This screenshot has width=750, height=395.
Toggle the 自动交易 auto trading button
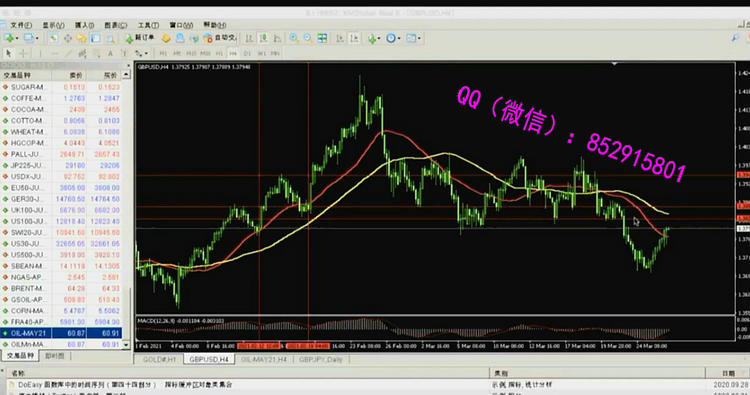(x=220, y=38)
